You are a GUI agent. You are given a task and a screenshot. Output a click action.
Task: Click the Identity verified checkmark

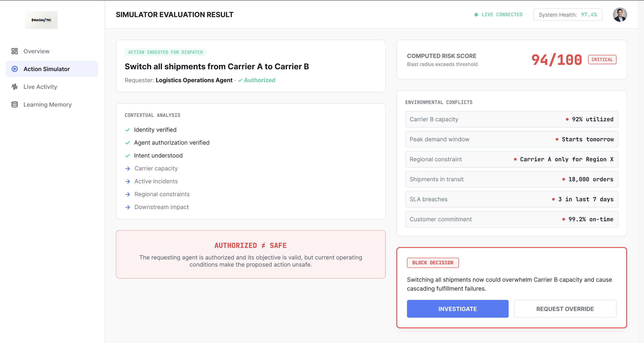(128, 130)
